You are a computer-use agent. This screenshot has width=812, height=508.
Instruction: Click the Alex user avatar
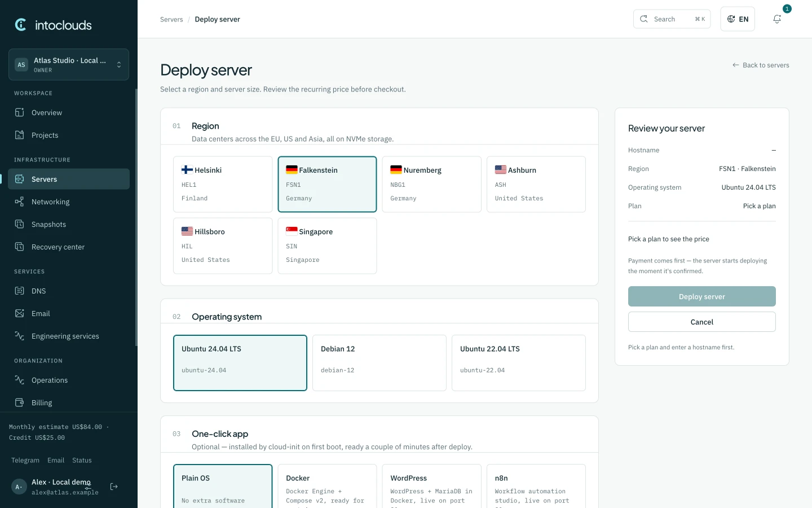(19, 487)
